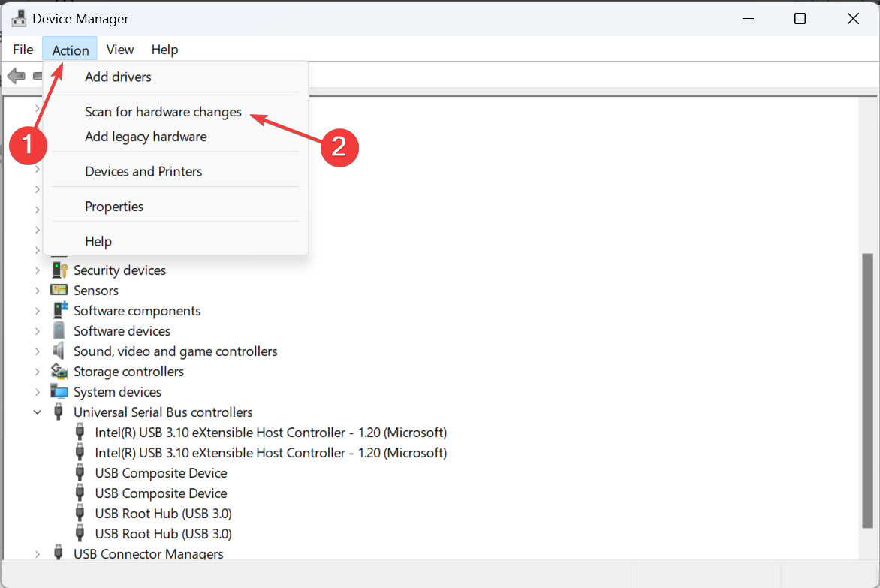
Task: Click Help in the Action dropdown
Action: point(176,241)
